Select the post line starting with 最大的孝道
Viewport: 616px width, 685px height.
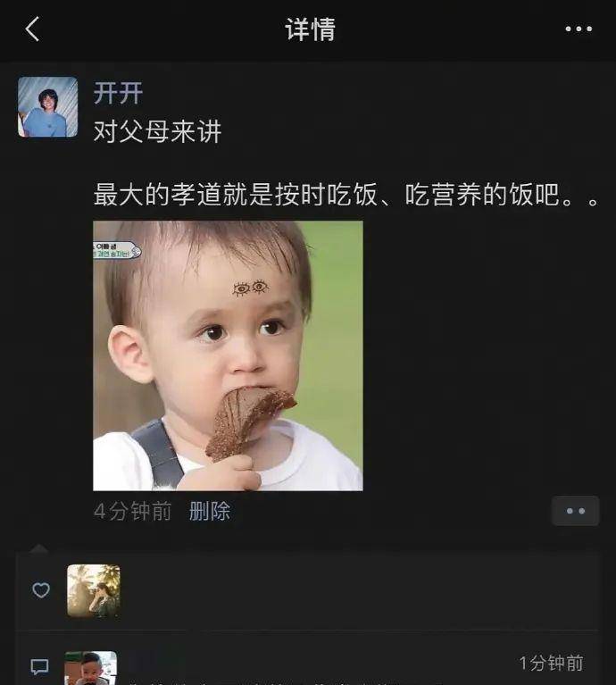tap(347, 195)
